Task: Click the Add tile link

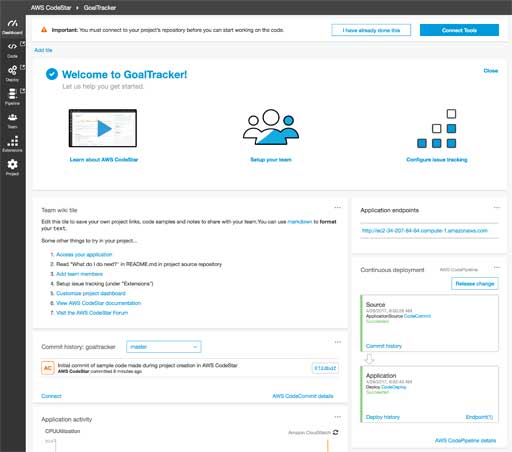Action: click(43, 50)
